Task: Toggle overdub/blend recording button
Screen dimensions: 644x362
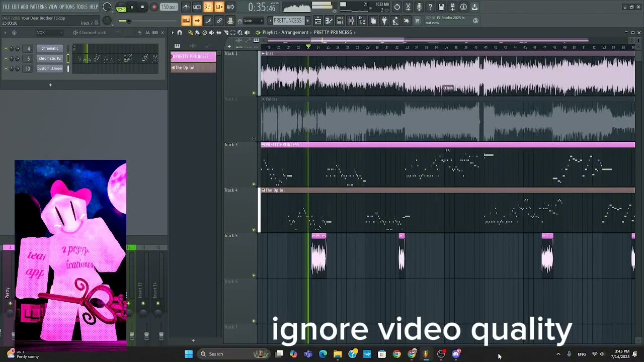Action: pos(219,7)
